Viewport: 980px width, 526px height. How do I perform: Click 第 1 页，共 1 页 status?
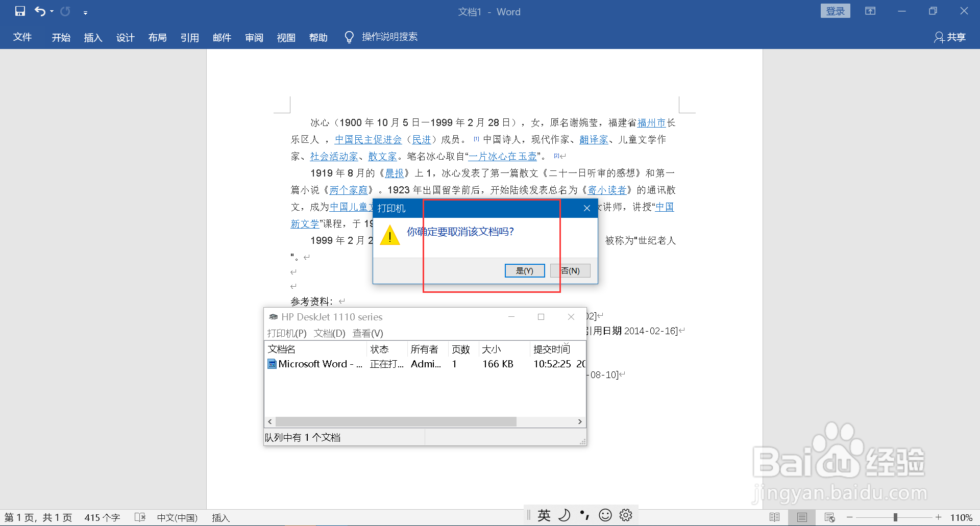point(38,517)
